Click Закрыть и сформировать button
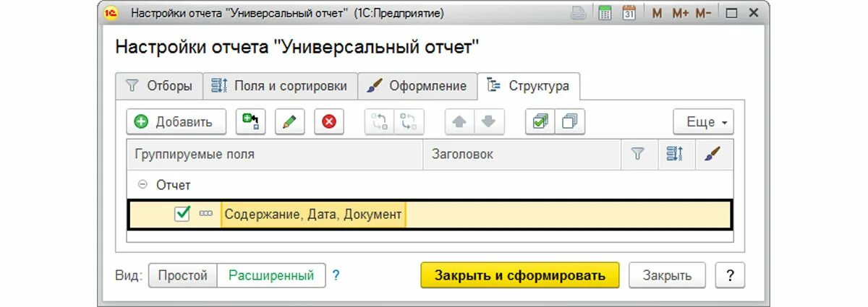The image size is (868, 307). [x=519, y=275]
